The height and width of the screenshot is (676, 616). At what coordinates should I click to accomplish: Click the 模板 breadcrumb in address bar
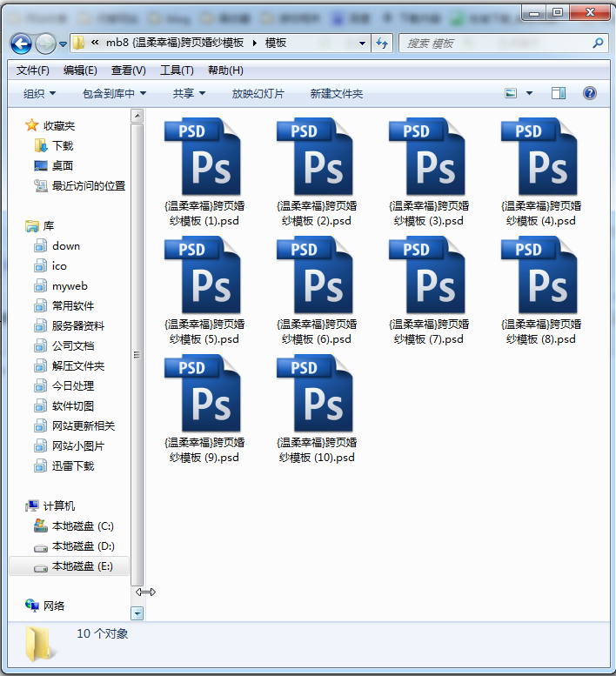[276, 44]
